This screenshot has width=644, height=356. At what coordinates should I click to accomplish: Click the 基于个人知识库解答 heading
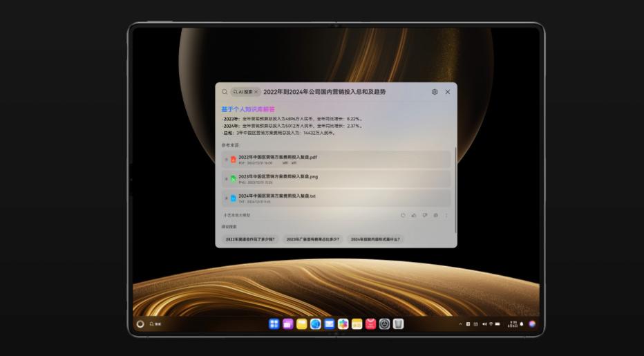(x=248, y=109)
